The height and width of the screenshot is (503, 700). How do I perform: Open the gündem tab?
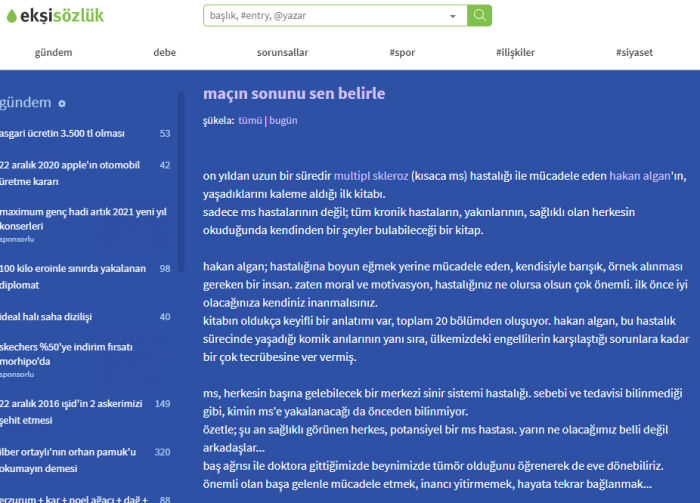[53, 52]
